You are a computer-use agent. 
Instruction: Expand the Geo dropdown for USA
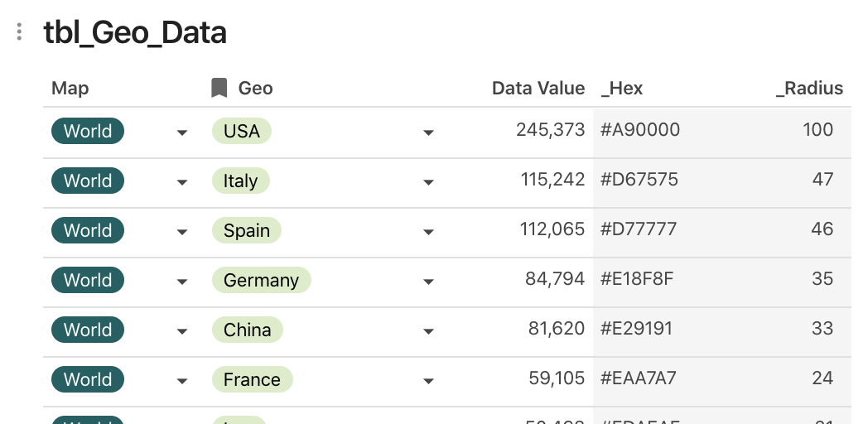[428, 132]
